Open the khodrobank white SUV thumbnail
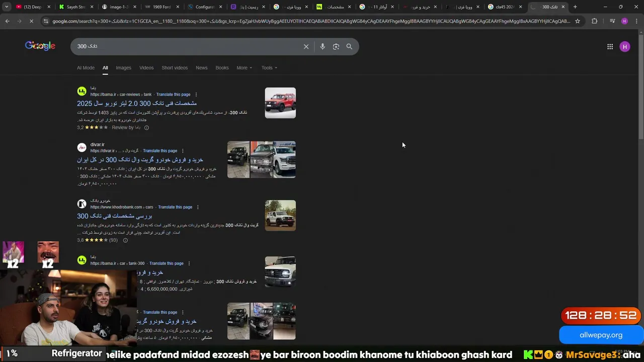644x362 pixels. [x=280, y=216]
